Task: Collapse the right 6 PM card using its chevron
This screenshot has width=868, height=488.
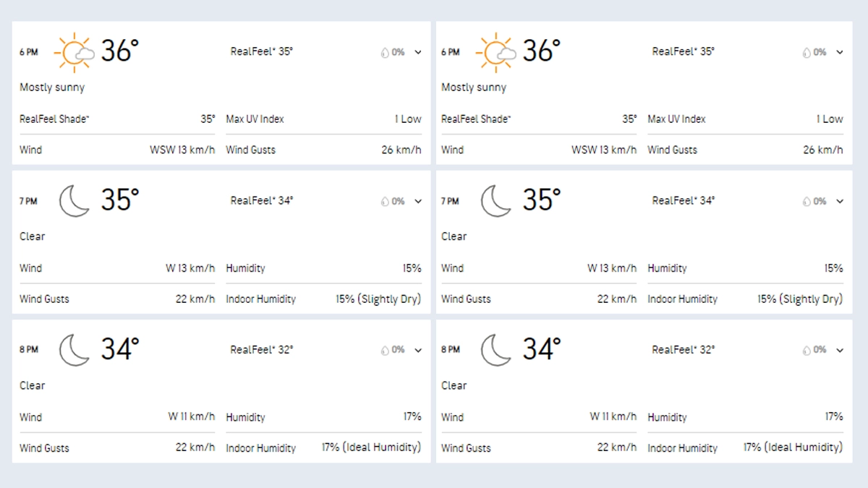Action: point(840,52)
